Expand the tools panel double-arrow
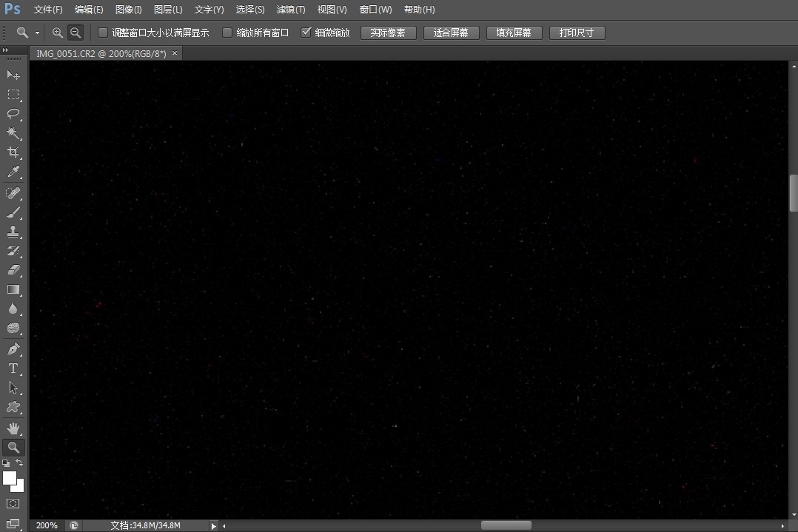Image resolution: width=798 pixels, height=532 pixels. [x=7, y=50]
